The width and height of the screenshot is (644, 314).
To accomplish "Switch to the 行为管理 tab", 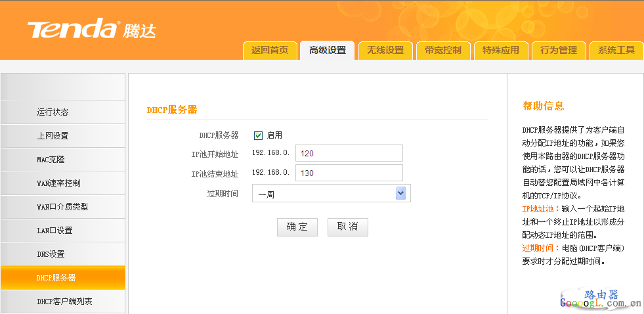I will click(x=559, y=51).
